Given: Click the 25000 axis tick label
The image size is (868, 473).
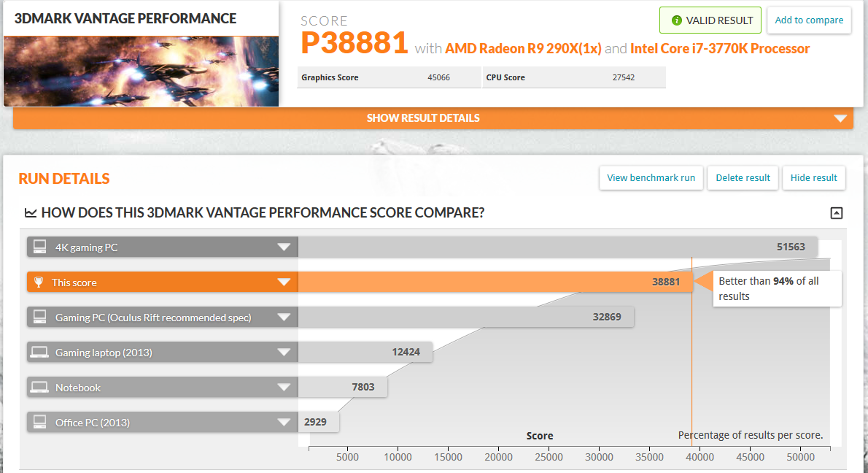Looking at the screenshot, I should (x=549, y=457).
